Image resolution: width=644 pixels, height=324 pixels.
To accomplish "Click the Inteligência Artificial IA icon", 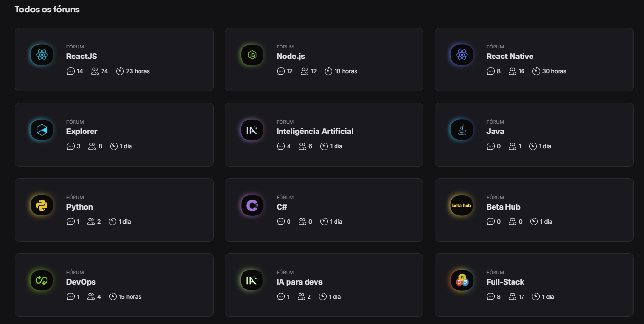I will pos(252,130).
